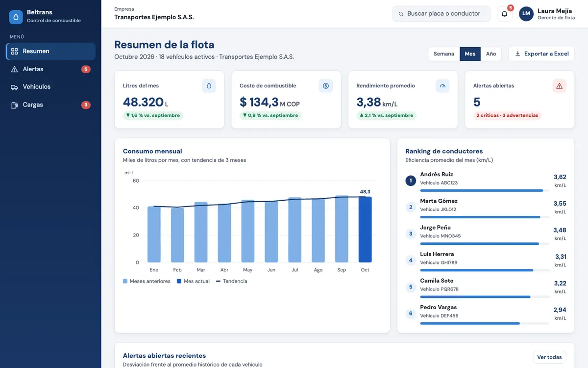
Task: Click the Consumo mensual heading
Action: pos(152,151)
